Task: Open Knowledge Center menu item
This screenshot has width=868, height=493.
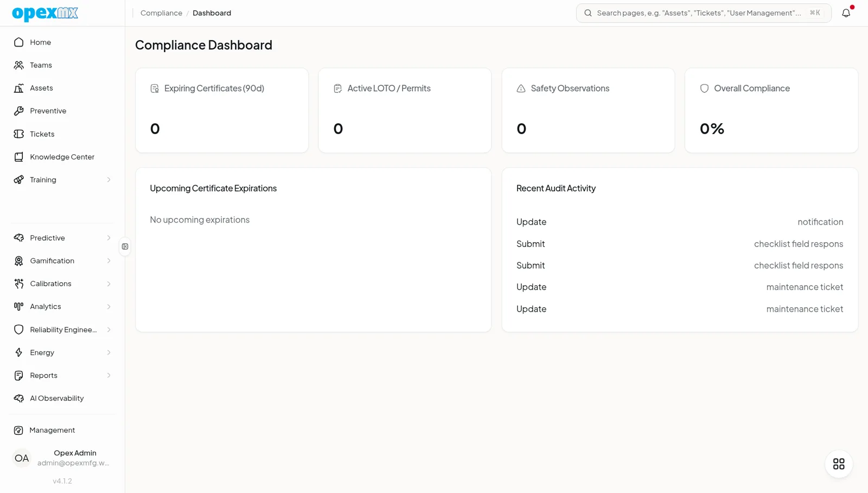Action: [x=62, y=157]
